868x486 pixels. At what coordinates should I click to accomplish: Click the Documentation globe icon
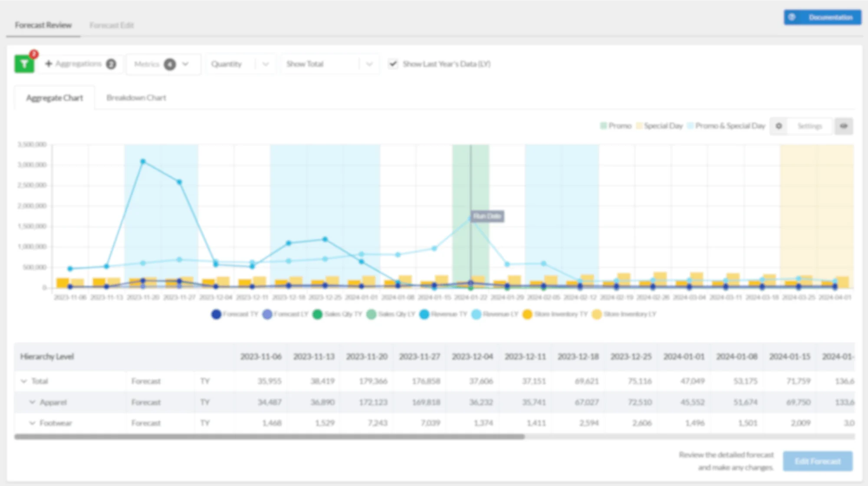coord(792,17)
